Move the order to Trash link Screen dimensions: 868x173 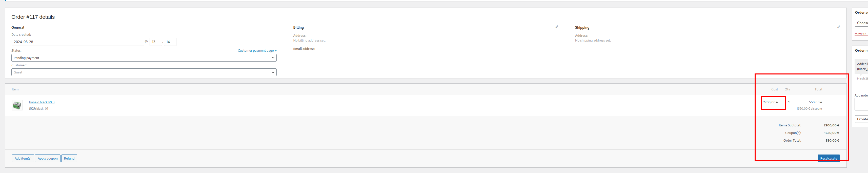click(861, 34)
